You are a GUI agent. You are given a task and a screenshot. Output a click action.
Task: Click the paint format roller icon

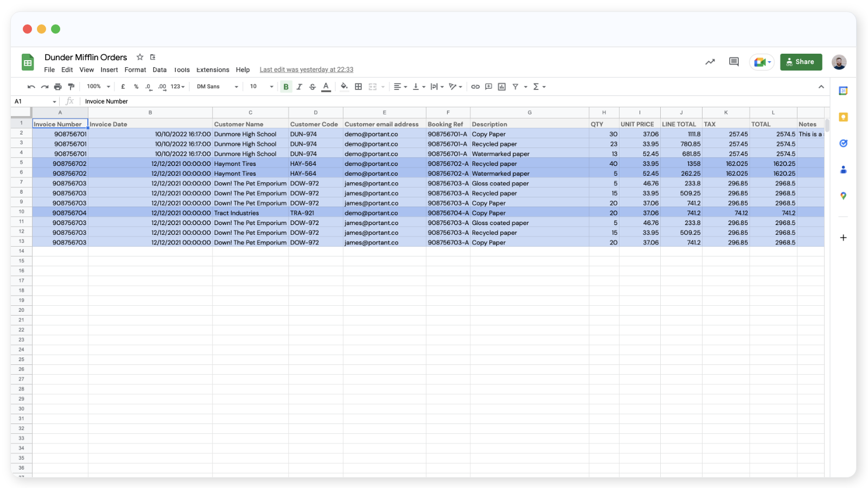click(x=71, y=87)
